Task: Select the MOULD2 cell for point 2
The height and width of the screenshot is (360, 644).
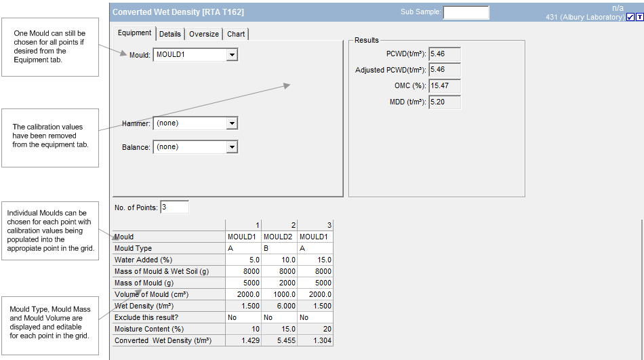Action: pos(279,237)
